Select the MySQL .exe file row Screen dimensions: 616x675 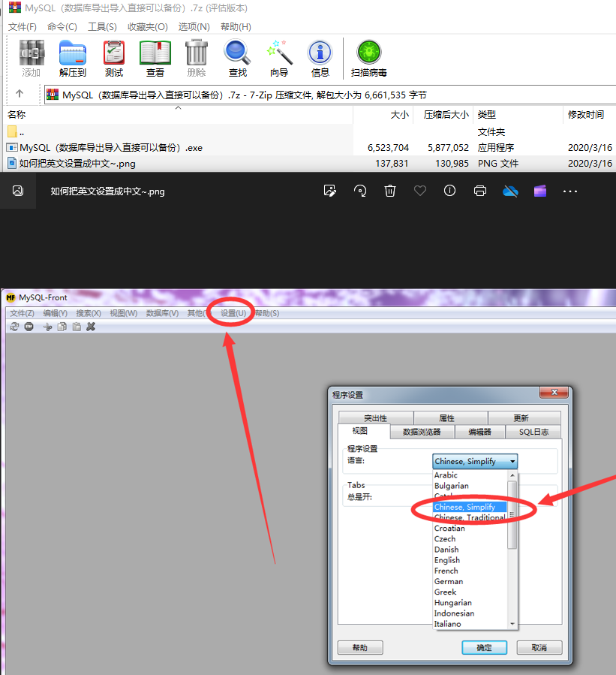pyautogui.click(x=310, y=148)
